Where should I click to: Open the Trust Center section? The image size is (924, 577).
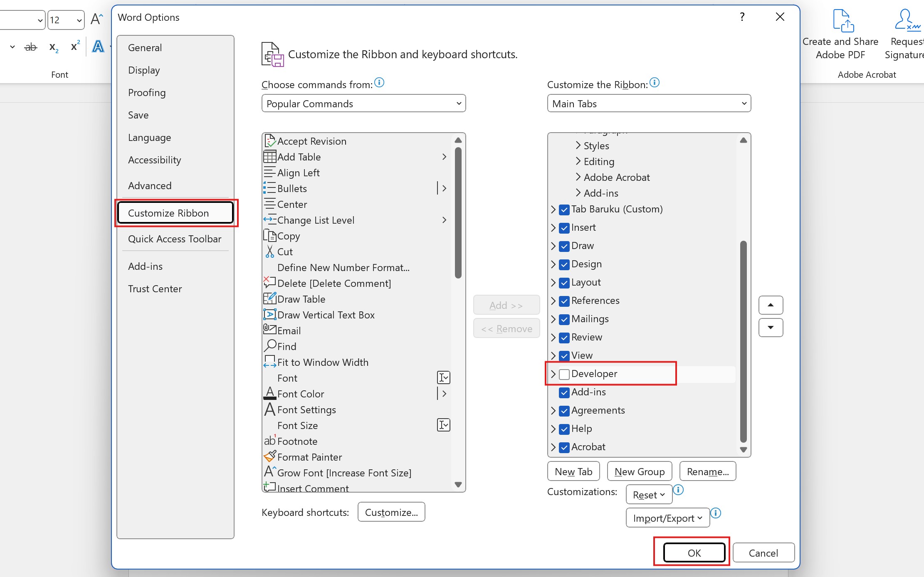click(x=155, y=288)
